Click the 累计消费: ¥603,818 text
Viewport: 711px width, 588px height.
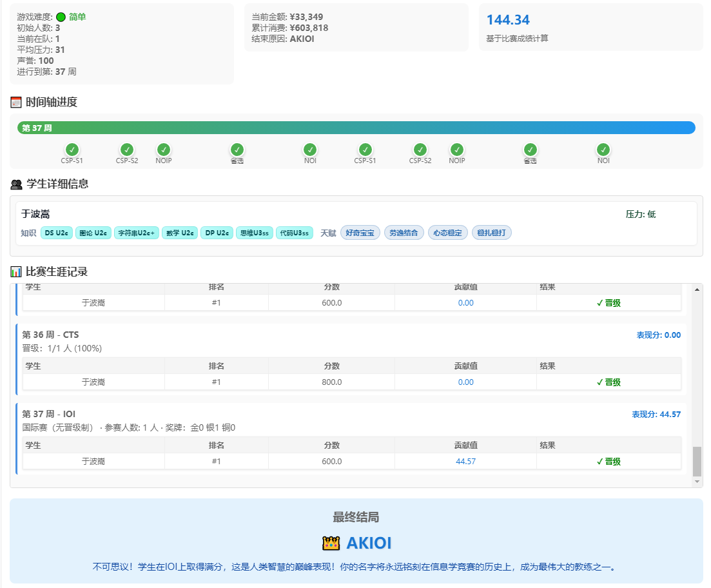(290, 28)
